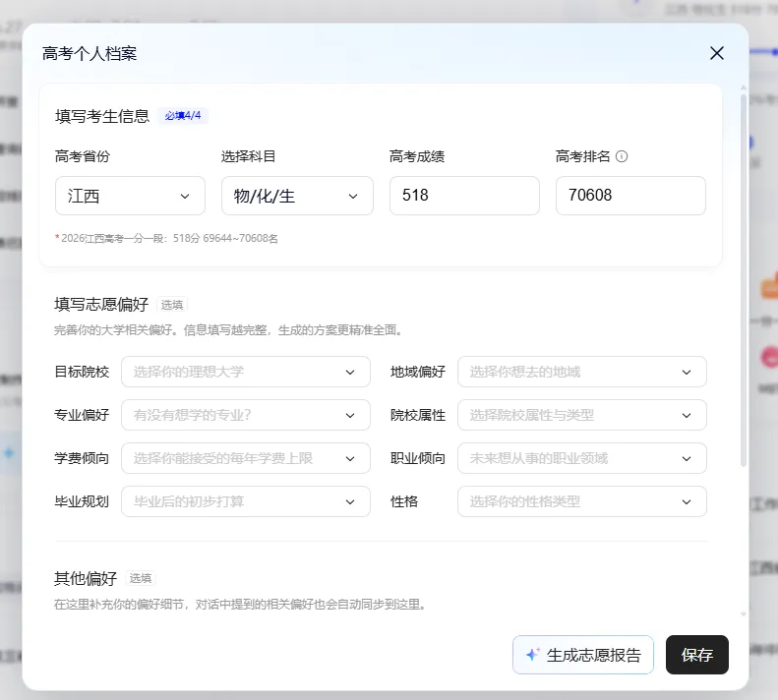This screenshot has width=778, height=700.
Task: Click the scrollbar down arrow
Action: (x=744, y=614)
